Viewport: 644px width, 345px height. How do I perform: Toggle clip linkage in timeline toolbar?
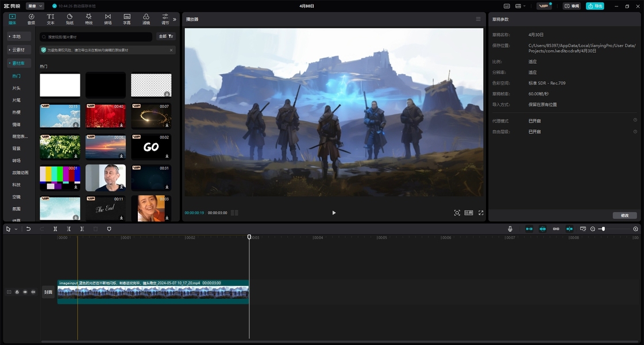point(556,229)
